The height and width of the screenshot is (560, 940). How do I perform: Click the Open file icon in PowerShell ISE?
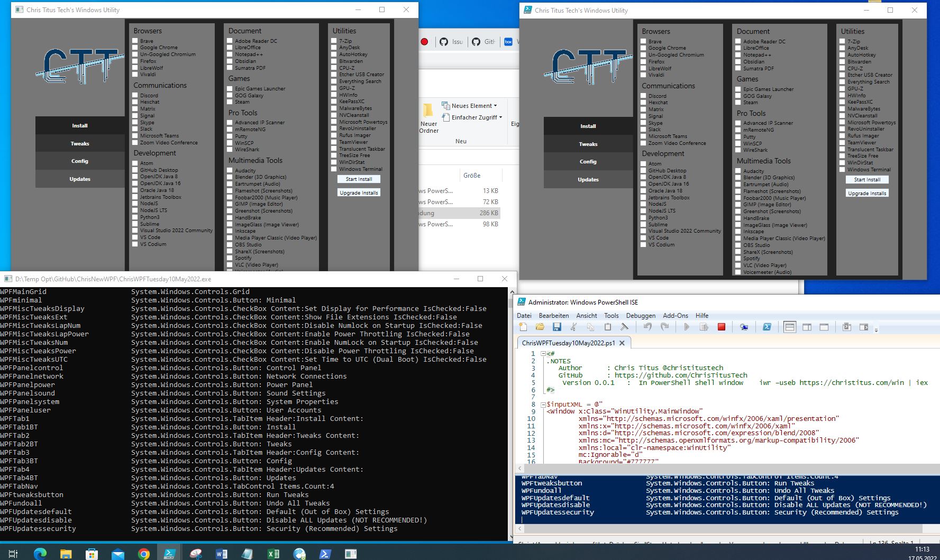(x=540, y=327)
